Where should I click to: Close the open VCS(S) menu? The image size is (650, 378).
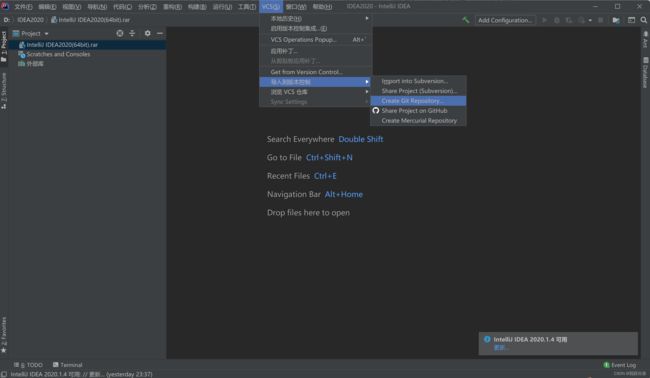(271, 7)
